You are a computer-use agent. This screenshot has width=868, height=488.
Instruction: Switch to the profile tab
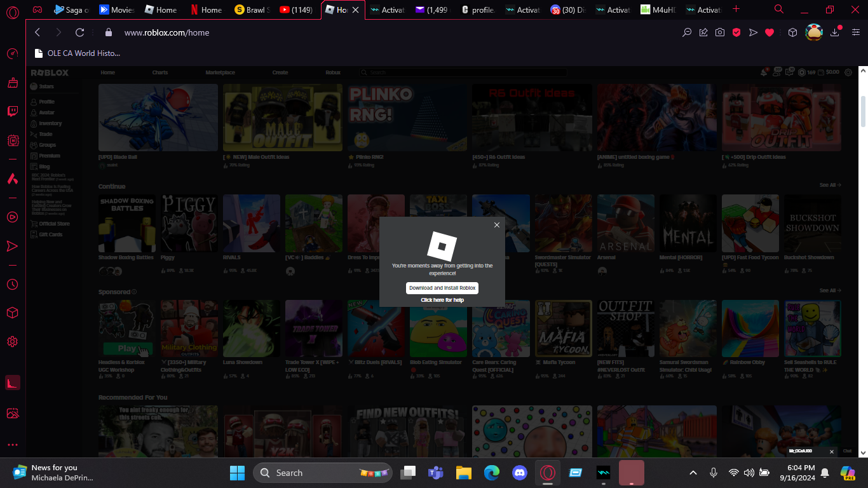tap(478, 10)
